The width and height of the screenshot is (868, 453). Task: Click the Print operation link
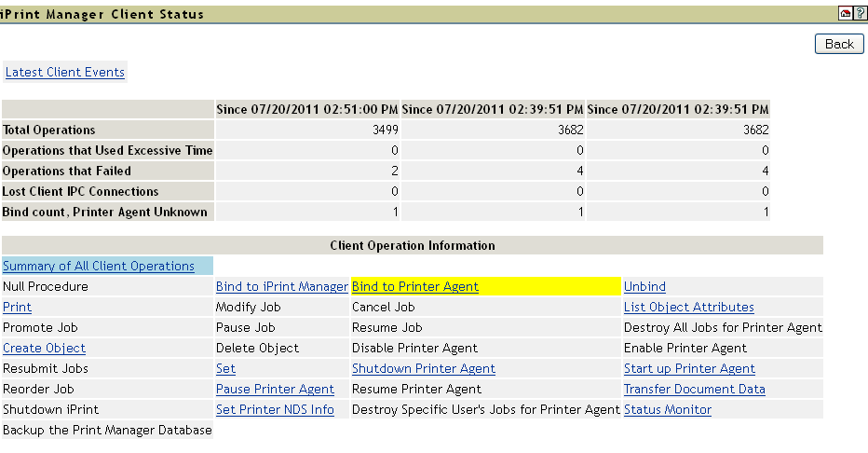click(x=17, y=307)
